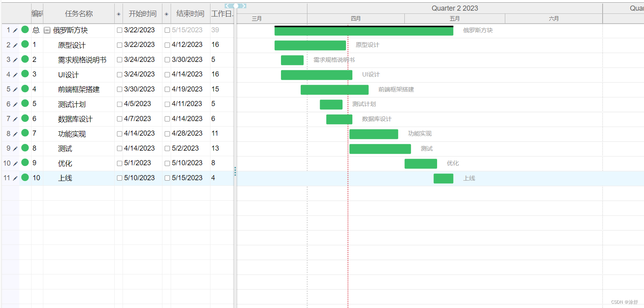644x308 pixels.
Task: Toggle end milestone checkbox beside 4/12/2023
Action: click(x=167, y=45)
